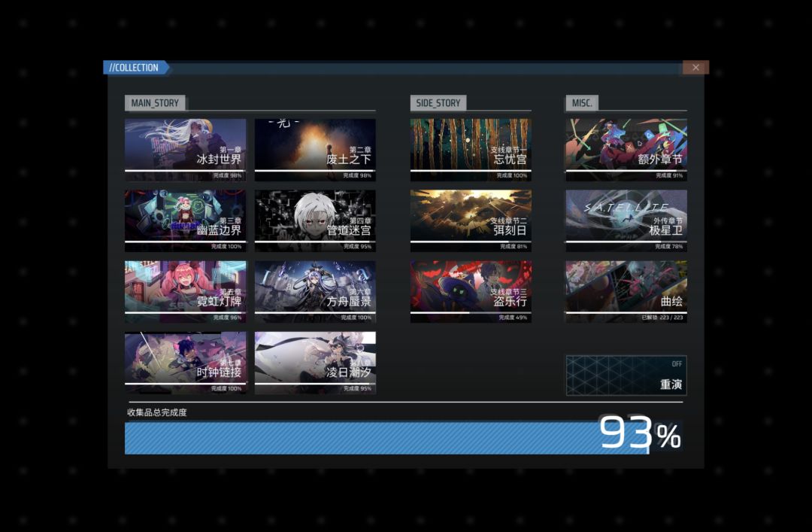Open the 额外章节 extra chapter card
This screenshot has height=532, width=812.
(x=626, y=149)
